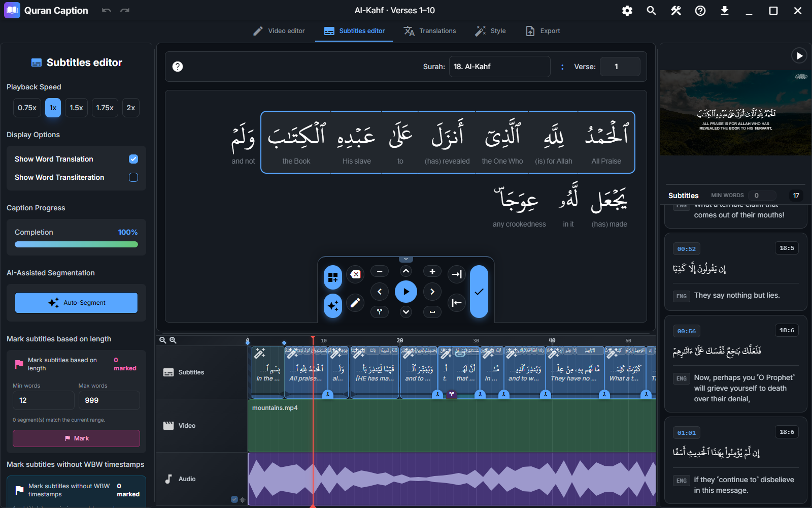The height and width of the screenshot is (508, 812).
Task: Open the wrench and hammer tools menu
Action: coord(676,11)
